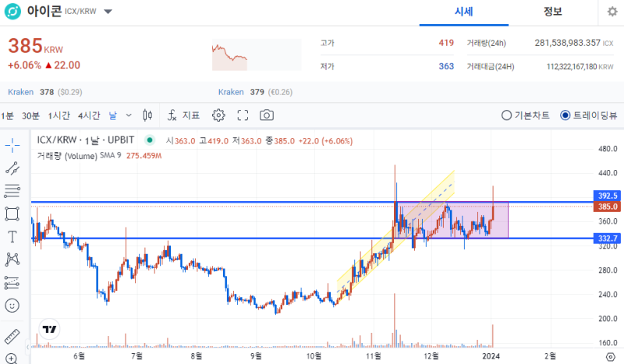Select the 1분 interval
624x364 pixels.
click(7, 116)
